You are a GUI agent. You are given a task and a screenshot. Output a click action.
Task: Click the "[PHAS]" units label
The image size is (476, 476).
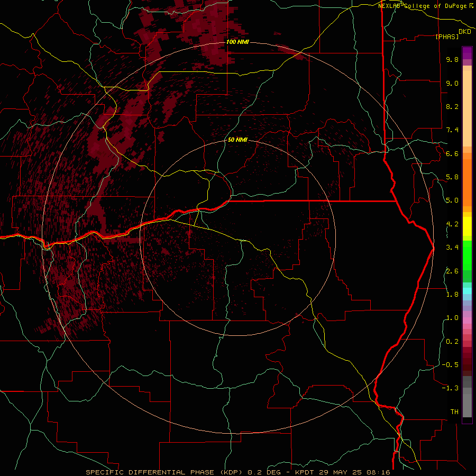tap(447, 36)
